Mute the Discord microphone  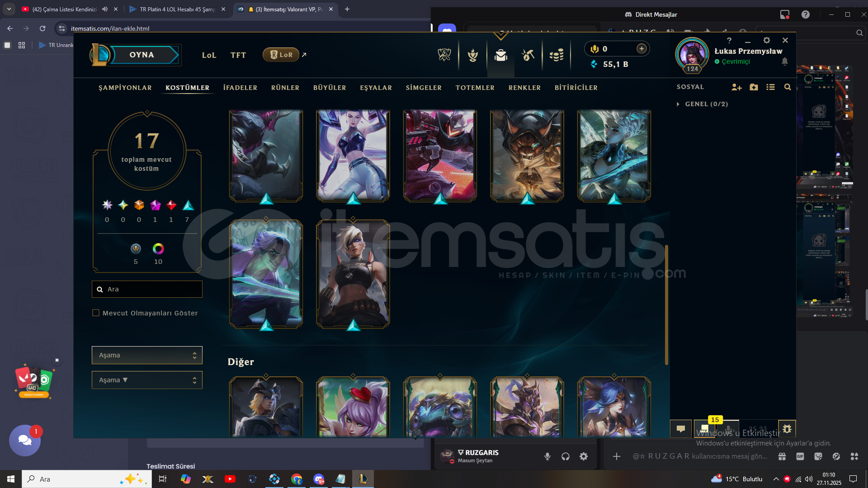(x=547, y=456)
